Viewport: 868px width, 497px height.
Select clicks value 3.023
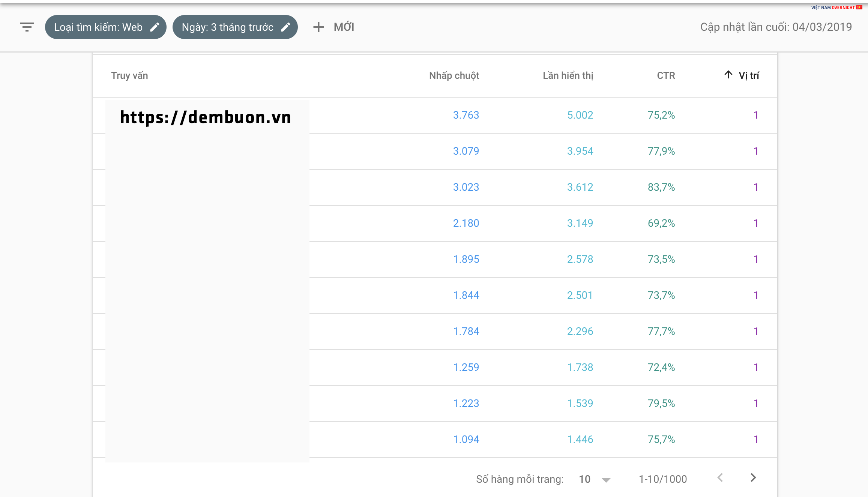(x=466, y=187)
